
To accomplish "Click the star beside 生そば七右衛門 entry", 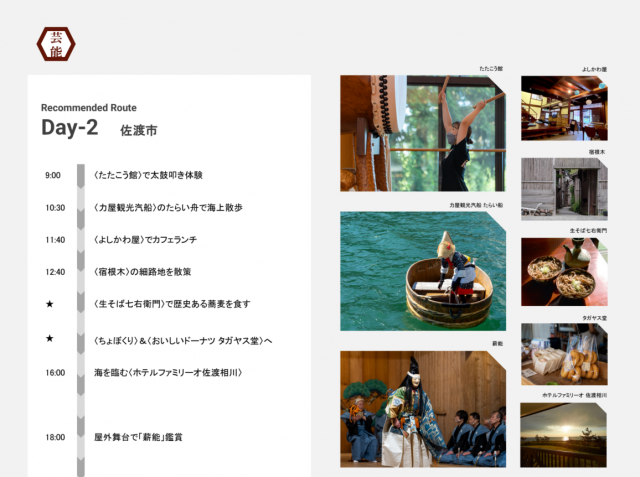I will tap(49, 304).
